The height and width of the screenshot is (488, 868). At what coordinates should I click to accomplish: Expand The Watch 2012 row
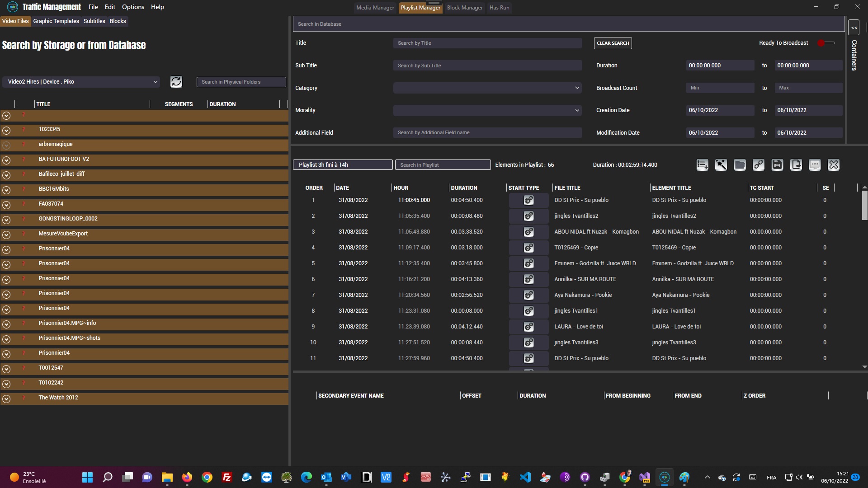6,399
